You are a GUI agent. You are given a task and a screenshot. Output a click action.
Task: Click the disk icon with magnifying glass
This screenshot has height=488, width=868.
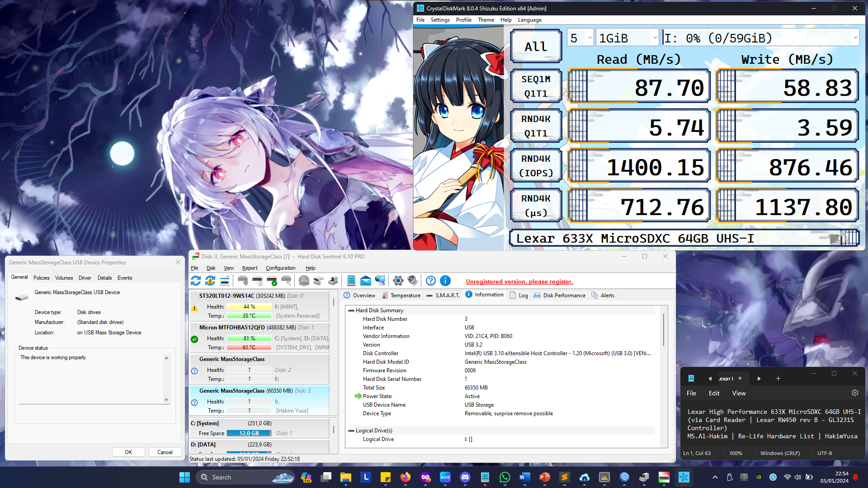[x=286, y=281]
